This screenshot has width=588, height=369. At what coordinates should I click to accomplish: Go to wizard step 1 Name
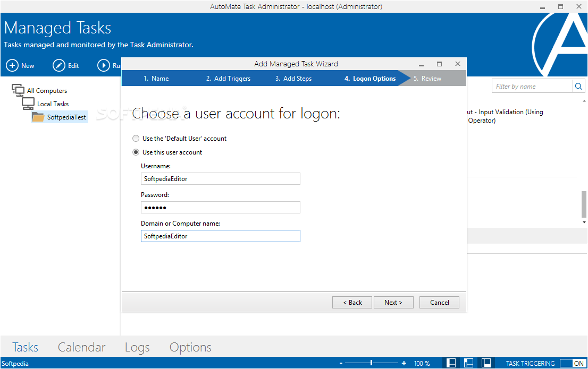tap(156, 79)
